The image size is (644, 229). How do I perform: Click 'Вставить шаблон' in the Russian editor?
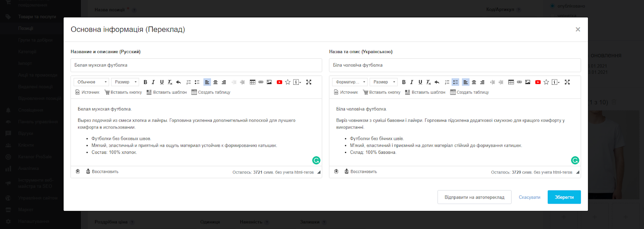coord(167,92)
